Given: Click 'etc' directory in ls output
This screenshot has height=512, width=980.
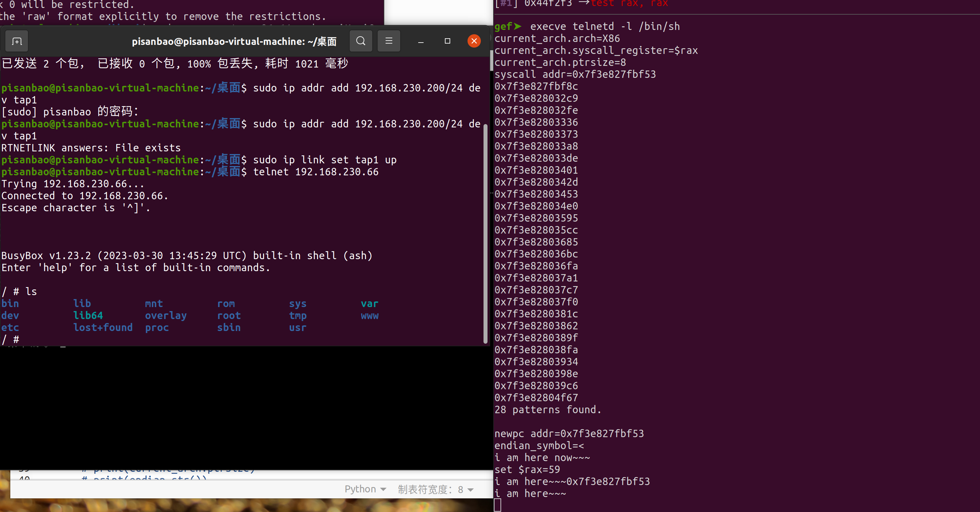Looking at the screenshot, I should pos(10,328).
